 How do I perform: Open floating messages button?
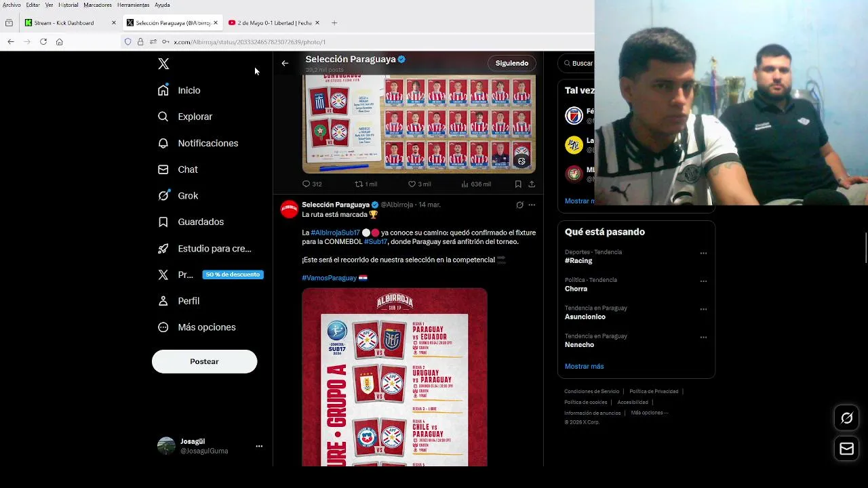click(846, 449)
